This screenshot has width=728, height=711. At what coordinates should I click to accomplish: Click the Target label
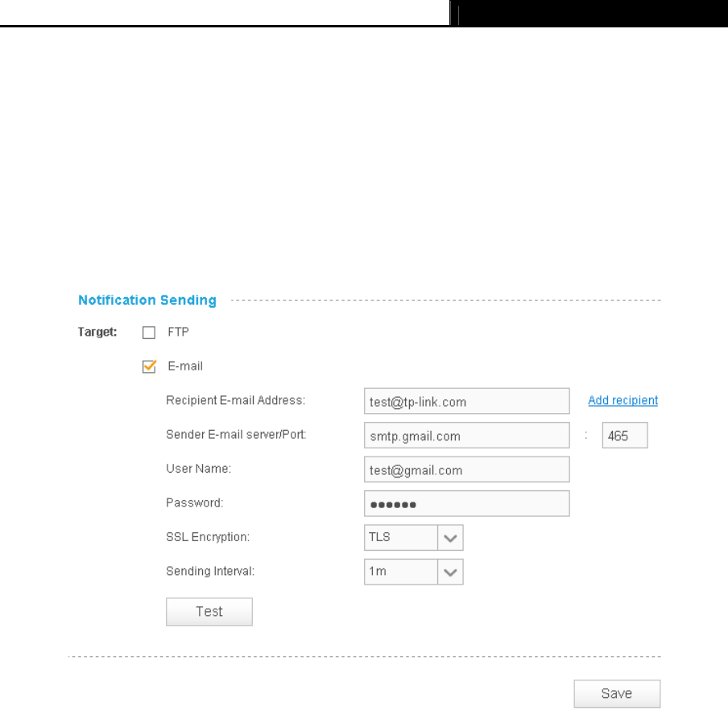coord(97,332)
